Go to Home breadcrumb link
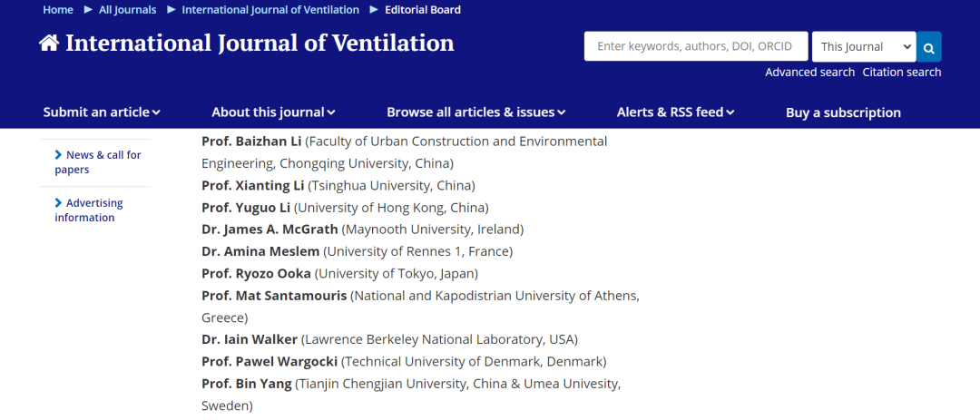Viewport: 980px width, 420px height. [57, 9]
